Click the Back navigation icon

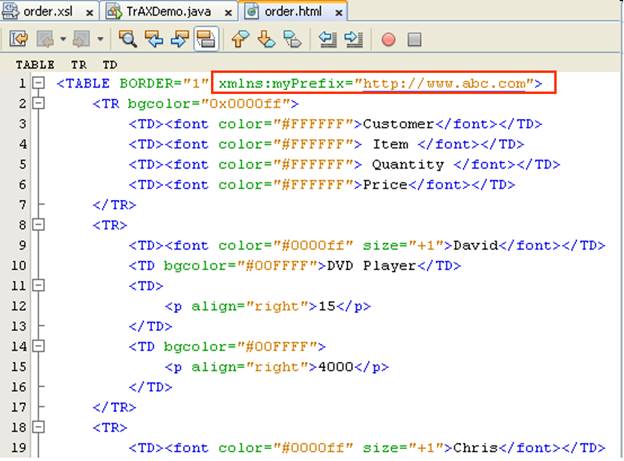[x=45, y=39]
